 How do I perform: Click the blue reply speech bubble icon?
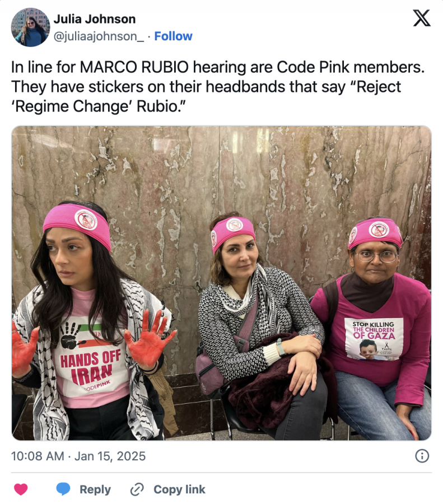[x=63, y=489]
